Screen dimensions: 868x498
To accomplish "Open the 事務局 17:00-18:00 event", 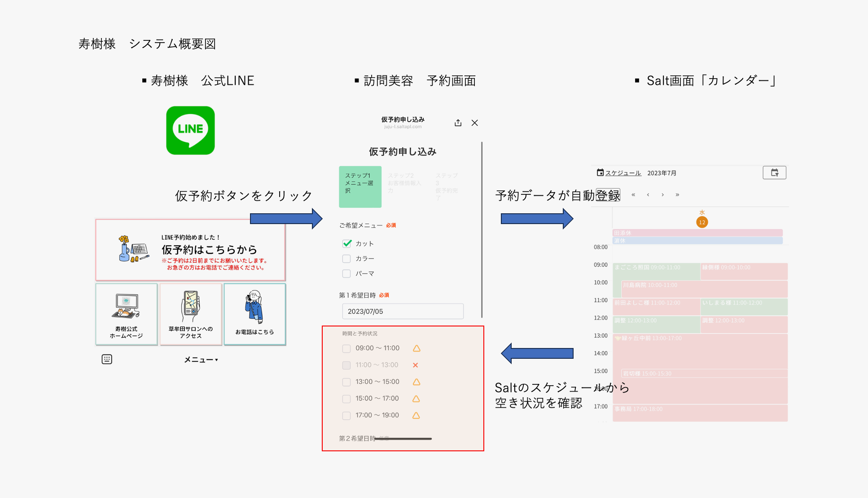I will [700, 413].
